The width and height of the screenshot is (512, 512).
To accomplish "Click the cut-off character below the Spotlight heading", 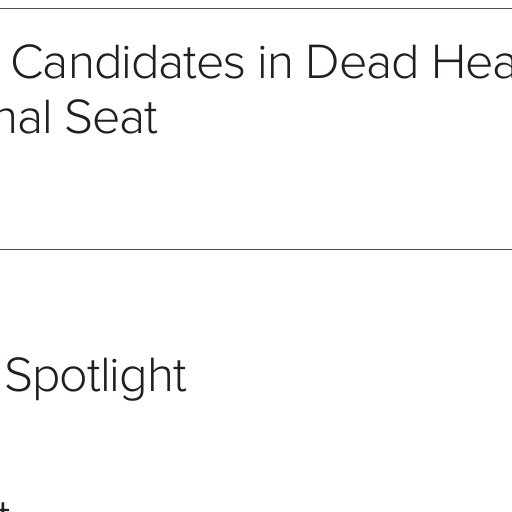I will click(4, 507).
